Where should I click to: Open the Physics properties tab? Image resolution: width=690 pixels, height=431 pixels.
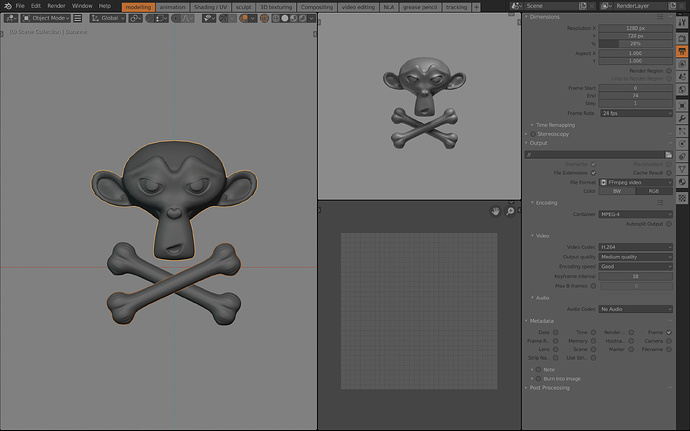tap(682, 144)
